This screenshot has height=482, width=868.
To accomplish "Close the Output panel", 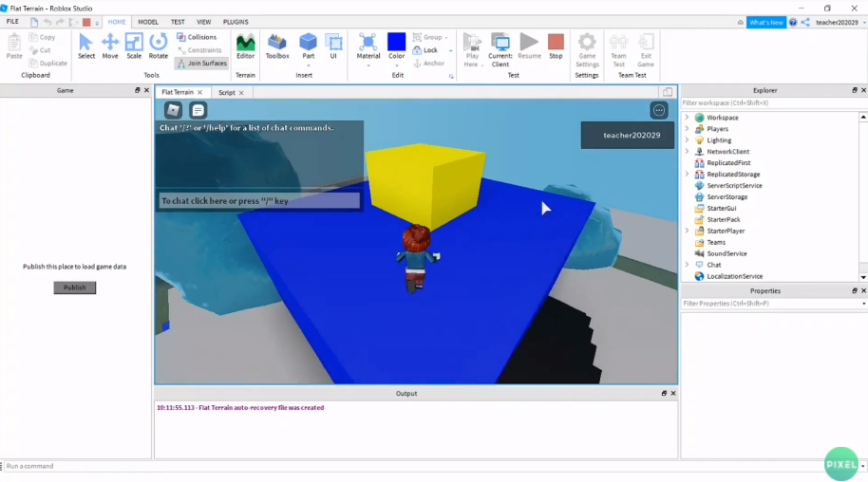I will [x=673, y=393].
